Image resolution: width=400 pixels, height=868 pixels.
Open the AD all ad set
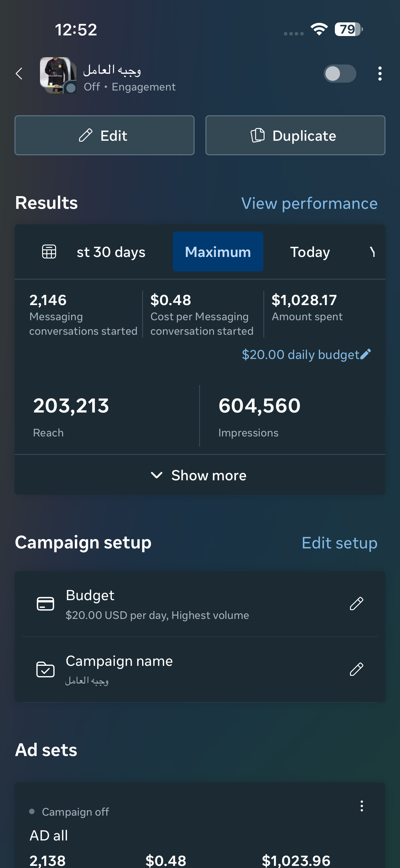(x=49, y=835)
